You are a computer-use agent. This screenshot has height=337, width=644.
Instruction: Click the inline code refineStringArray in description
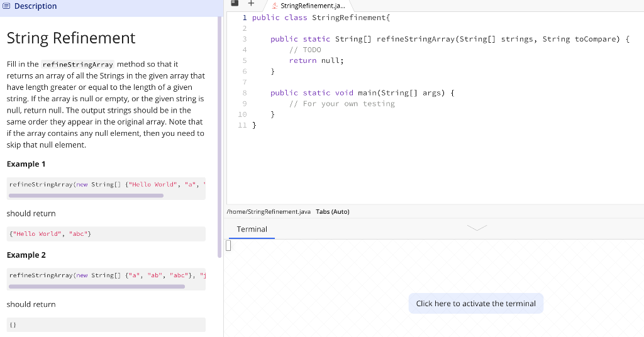point(77,64)
